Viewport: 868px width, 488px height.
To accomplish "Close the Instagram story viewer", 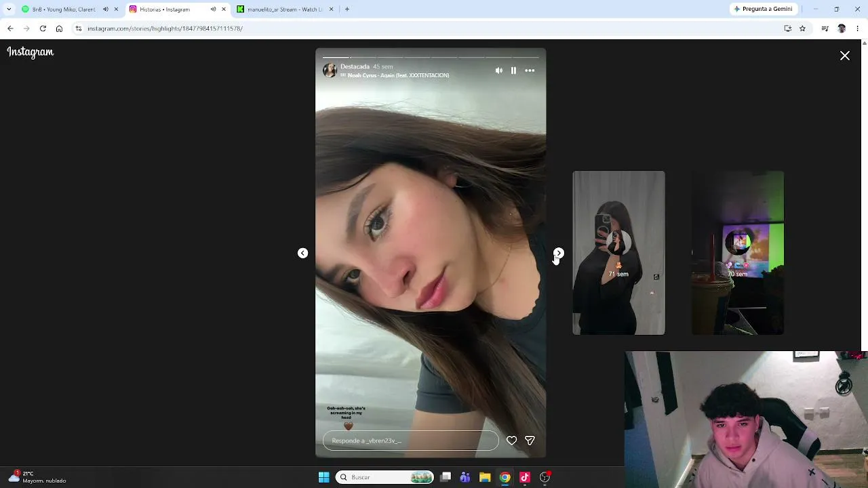I will click(x=845, y=56).
